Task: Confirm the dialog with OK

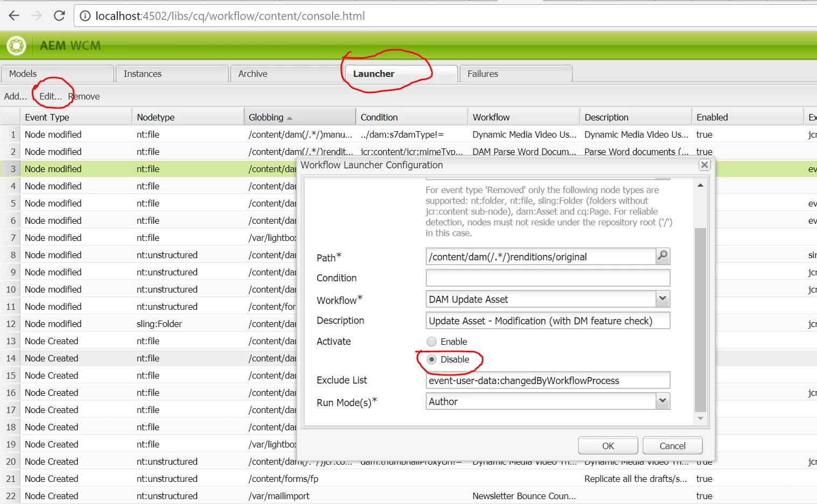Action: pyautogui.click(x=608, y=446)
